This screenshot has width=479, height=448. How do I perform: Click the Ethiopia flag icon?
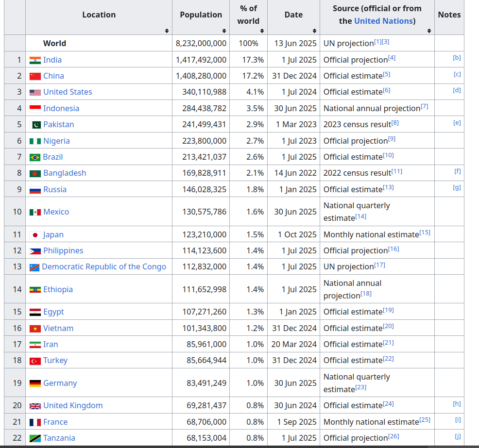[x=35, y=290]
